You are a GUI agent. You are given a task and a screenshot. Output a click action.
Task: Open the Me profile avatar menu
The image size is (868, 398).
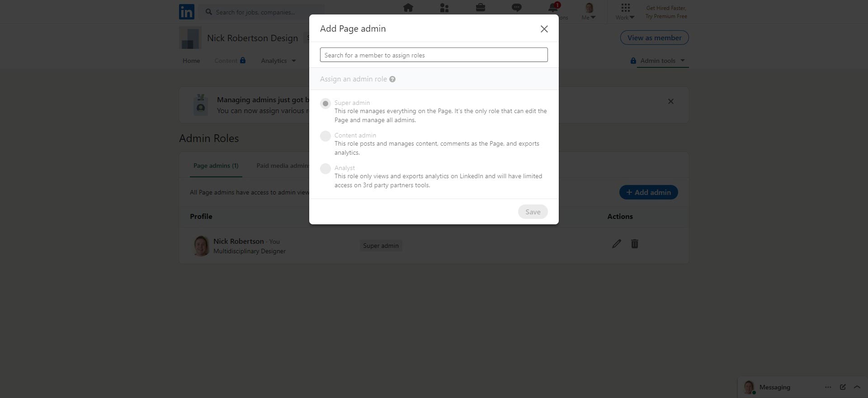[589, 12]
